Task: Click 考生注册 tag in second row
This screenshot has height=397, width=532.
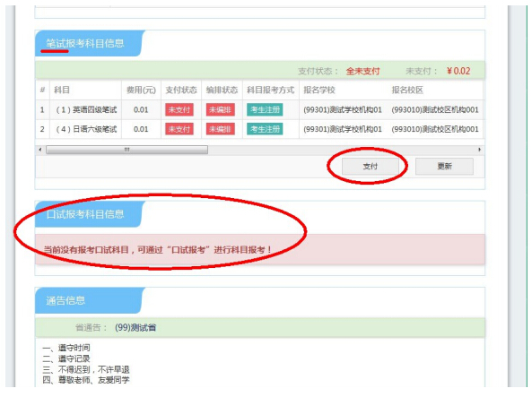Action: point(265,129)
